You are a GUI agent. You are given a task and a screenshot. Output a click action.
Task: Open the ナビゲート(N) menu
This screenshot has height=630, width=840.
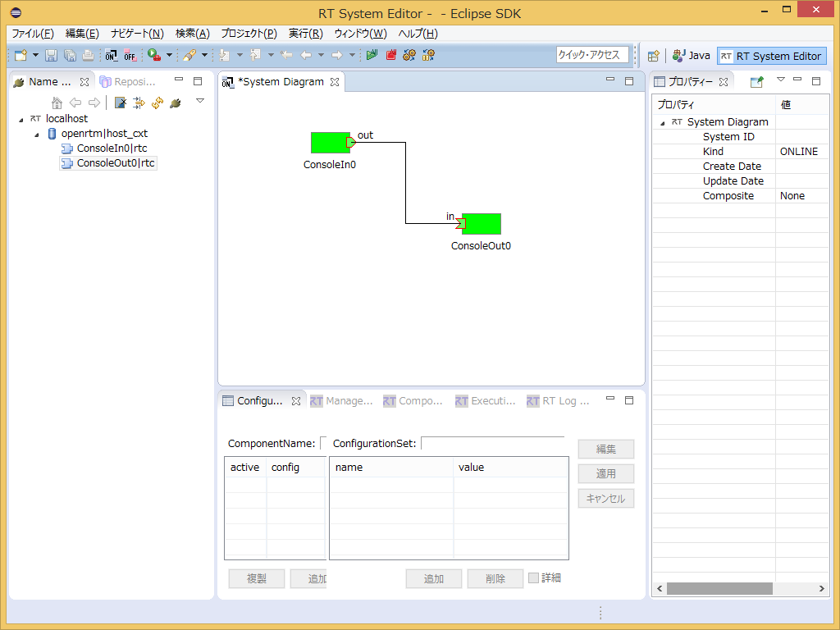[x=137, y=33]
